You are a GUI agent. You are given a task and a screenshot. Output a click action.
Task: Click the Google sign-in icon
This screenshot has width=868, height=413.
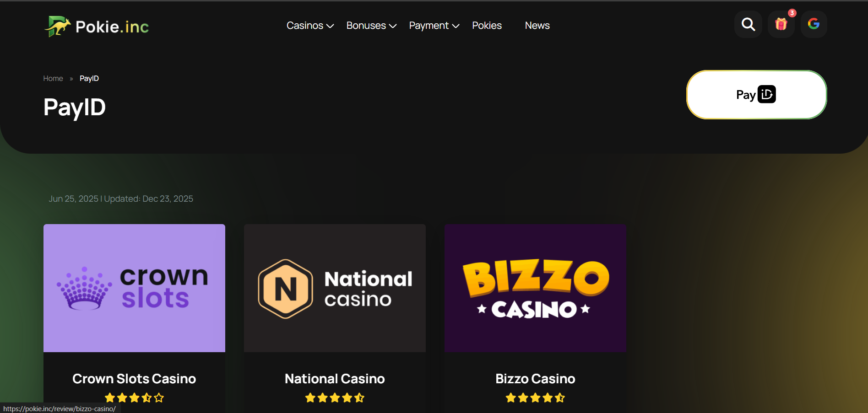coord(814,24)
